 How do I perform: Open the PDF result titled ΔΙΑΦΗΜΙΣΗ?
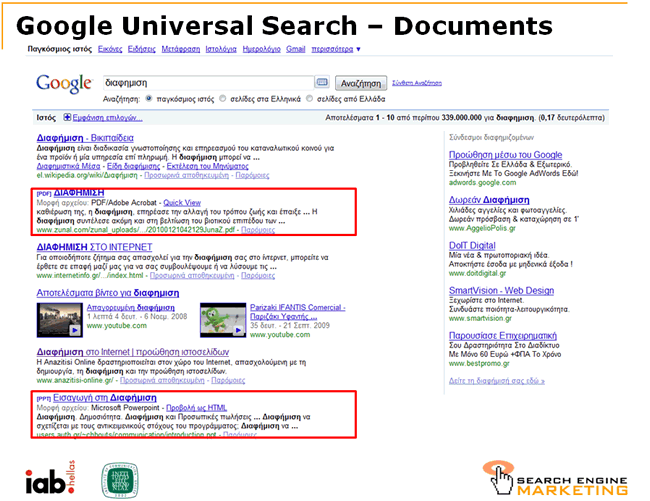(x=79, y=193)
